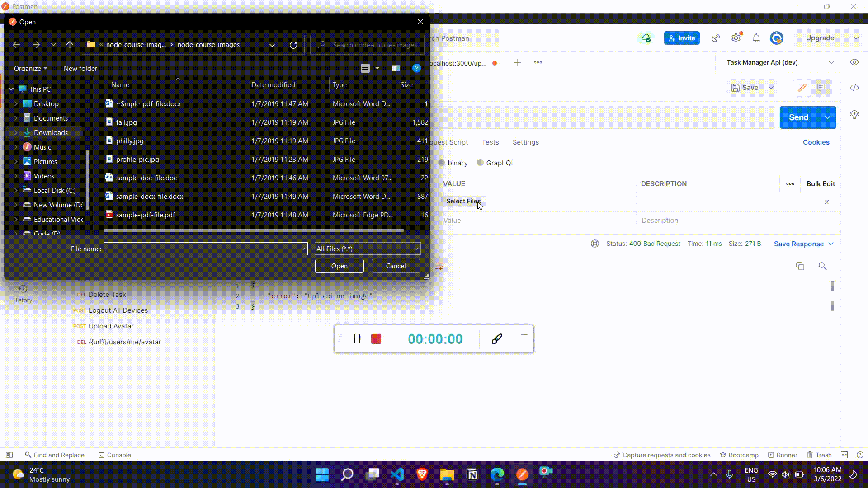Expand the Downloads tree node
Image resolution: width=868 pixels, height=488 pixels.
(x=16, y=133)
